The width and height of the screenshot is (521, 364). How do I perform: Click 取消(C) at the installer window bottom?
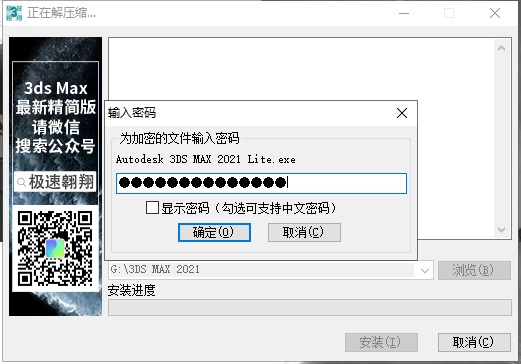[x=474, y=342]
